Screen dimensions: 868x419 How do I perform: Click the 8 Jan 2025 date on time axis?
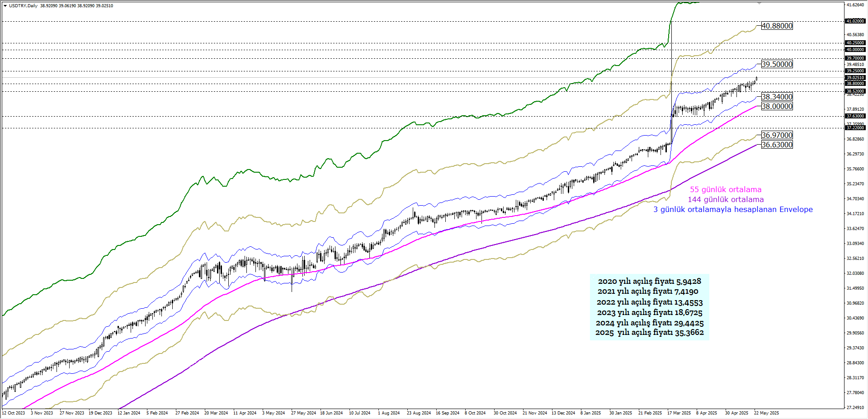[591, 413]
